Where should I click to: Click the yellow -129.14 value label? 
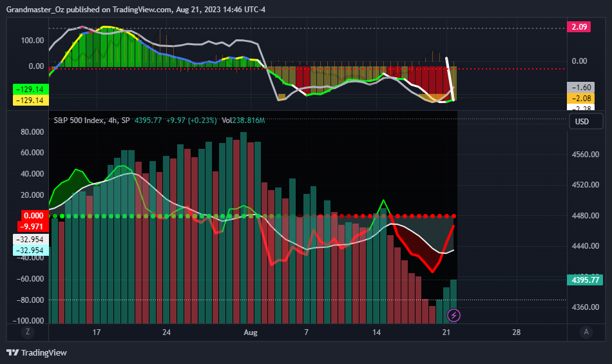coord(31,101)
